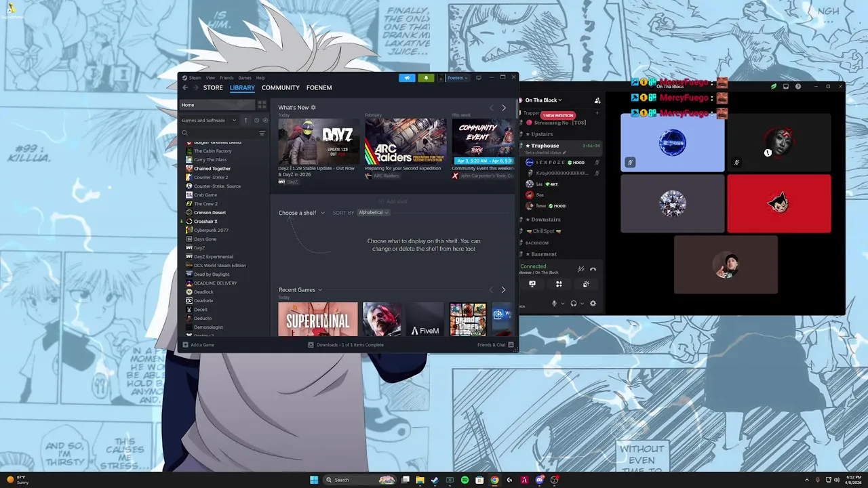This screenshot has height=488, width=868.
Task: Change sort by Alphabetical dropdown
Action: [373, 213]
